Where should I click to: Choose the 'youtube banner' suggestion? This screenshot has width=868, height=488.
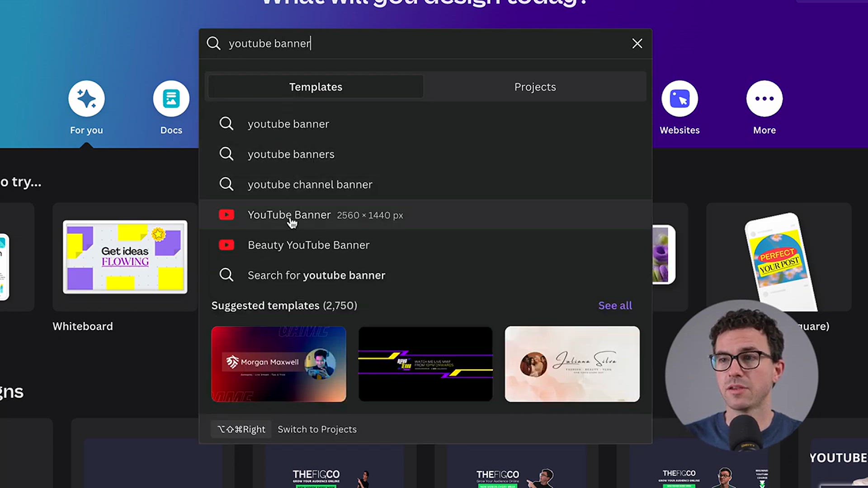[425, 124]
